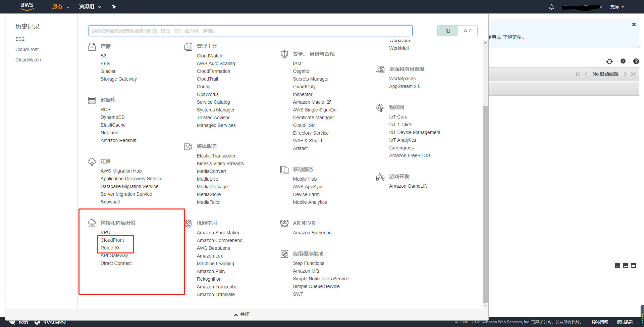Open Amazon Sumerian
Image resolution: width=644 pixels, height=327 pixels.
tap(312, 233)
